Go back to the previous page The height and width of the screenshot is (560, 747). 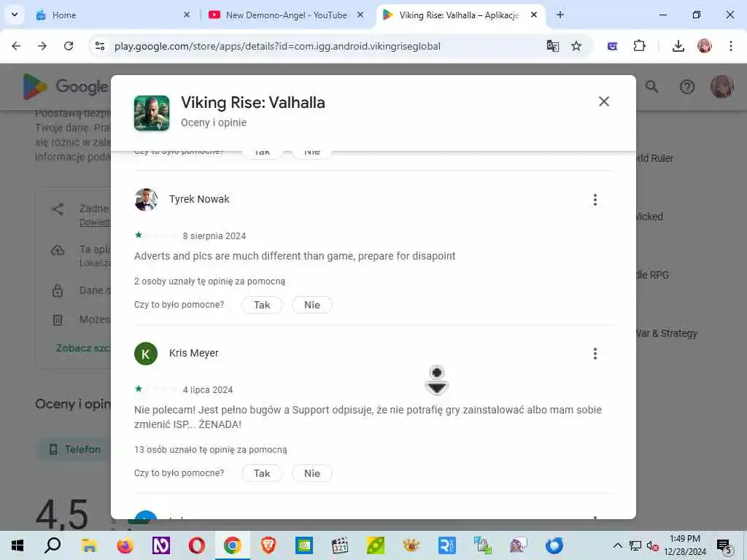click(16, 46)
